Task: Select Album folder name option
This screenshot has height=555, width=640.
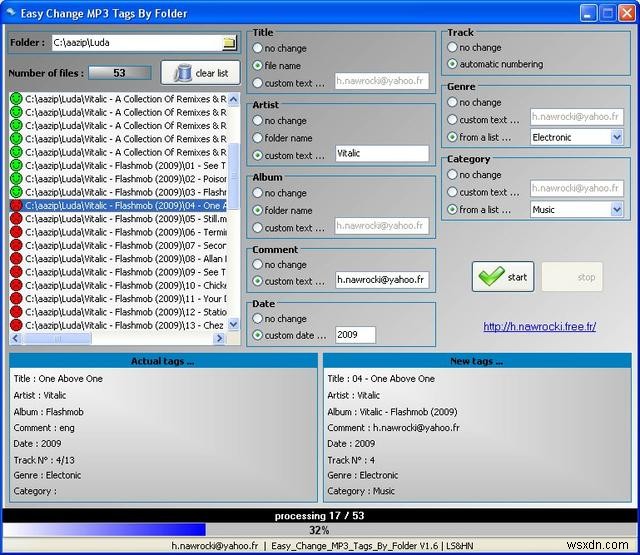Action: pyautogui.click(x=258, y=210)
